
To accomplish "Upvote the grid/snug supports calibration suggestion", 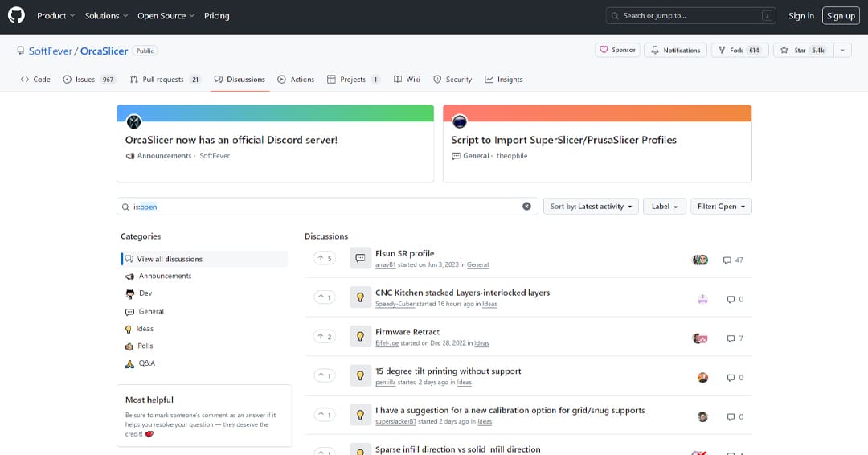I will 325,415.
